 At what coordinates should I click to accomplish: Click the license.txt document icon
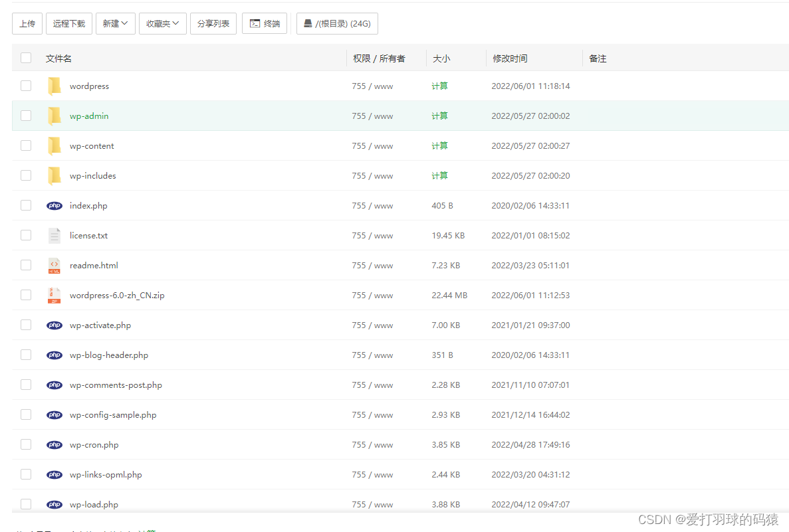click(55, 235)
